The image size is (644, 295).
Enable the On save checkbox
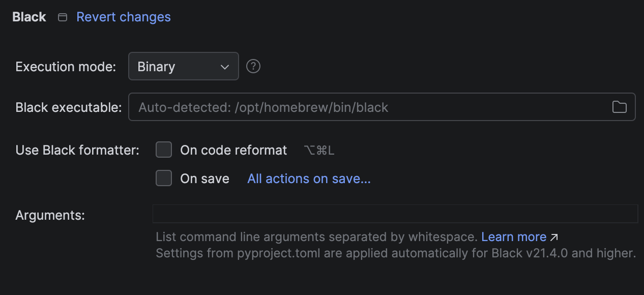coord(164,178)
